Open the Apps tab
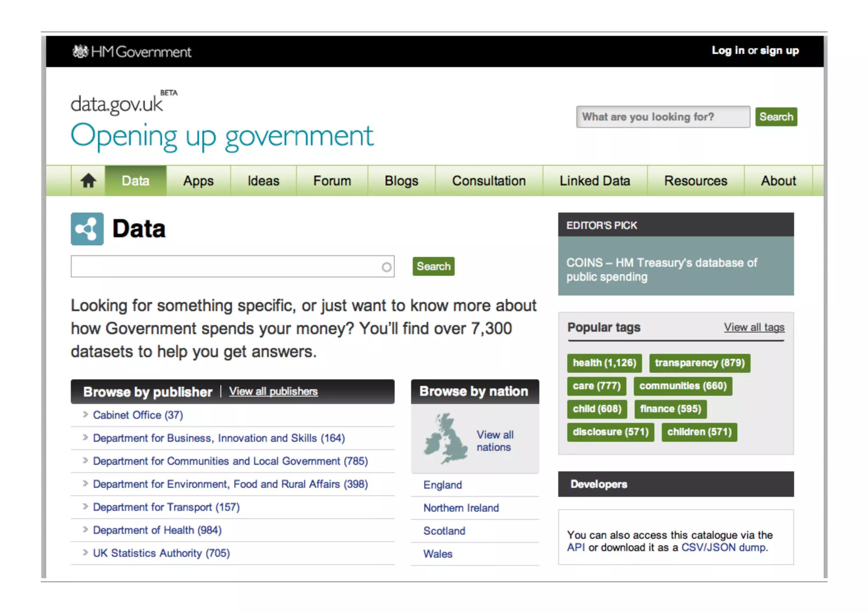 tap(198, 181)
